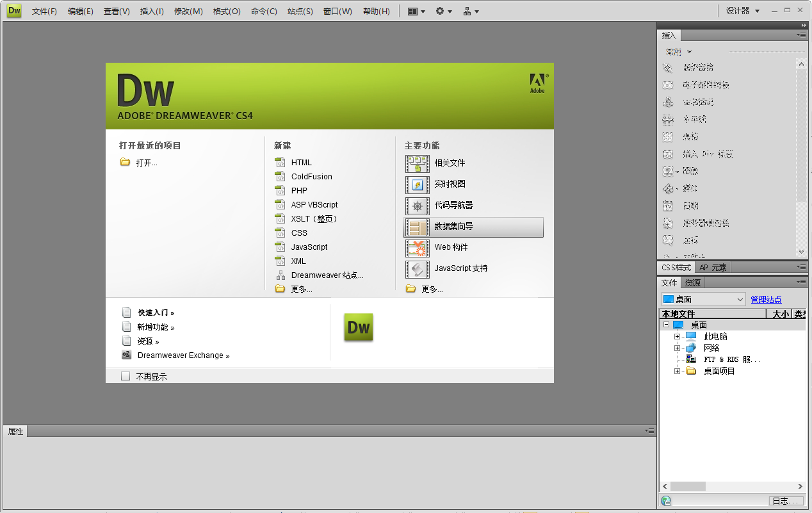Click the Insert panel scroll-down arrow
Viewport: 812px width, 513px height.
coord(801,252)
